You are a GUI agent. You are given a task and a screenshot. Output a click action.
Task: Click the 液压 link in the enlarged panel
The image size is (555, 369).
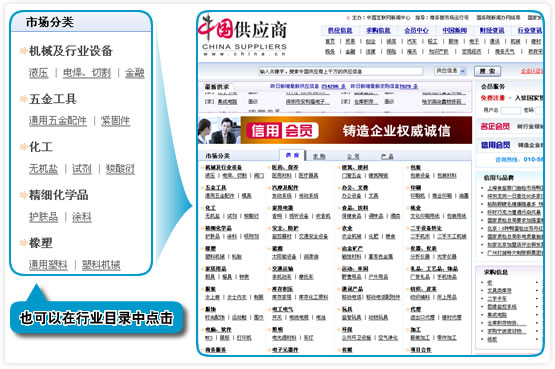[x=38, y=73]
